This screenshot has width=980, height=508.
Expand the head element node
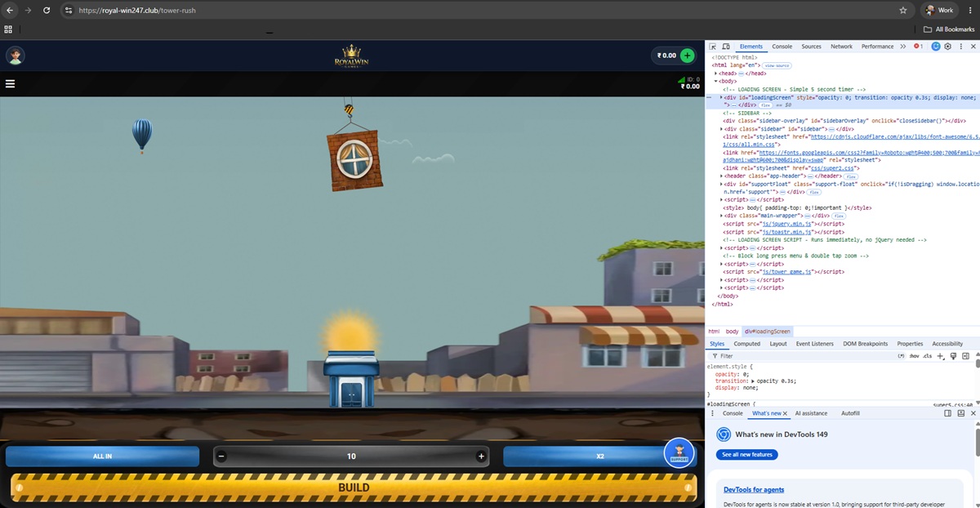[x=716, y=74]
